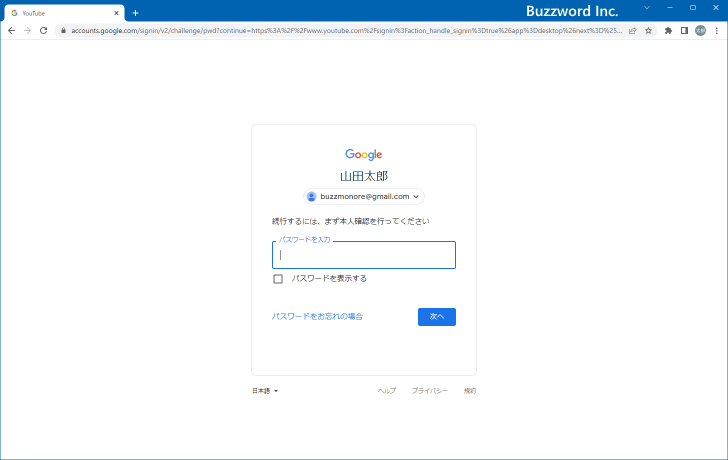Screen dimensions: 728x460
Task: Expand the buzzmonore@gmail.com account switcher
Action: 364,196
